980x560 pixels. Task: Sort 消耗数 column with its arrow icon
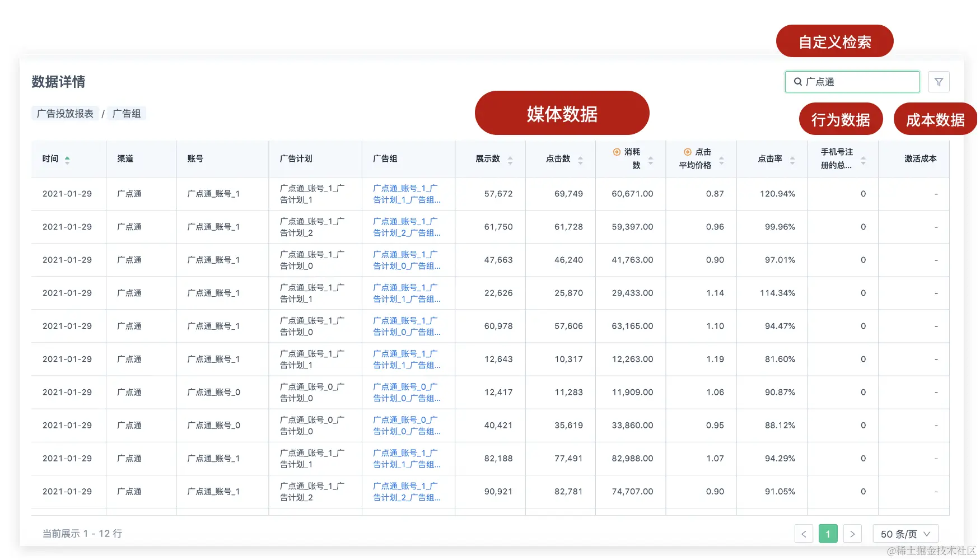(651, 160)
